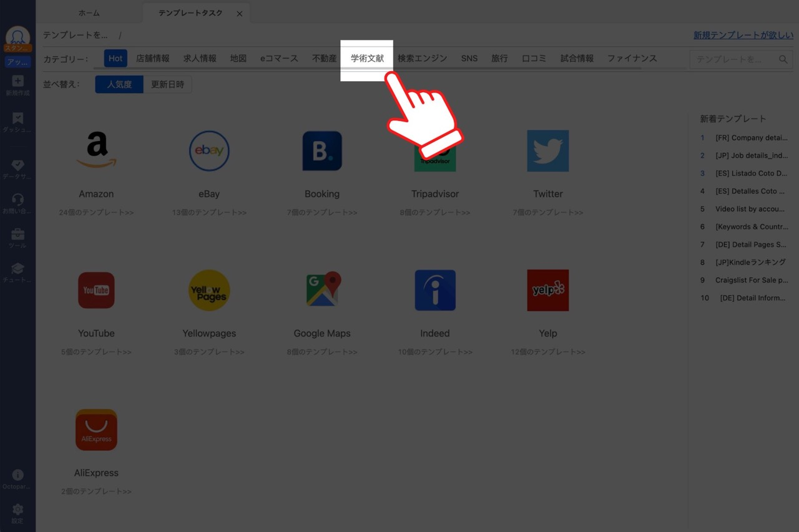Viewport: 799px width, 532px height.
Task: Open the data service icon in sidebar
Action: coord(17,165)
